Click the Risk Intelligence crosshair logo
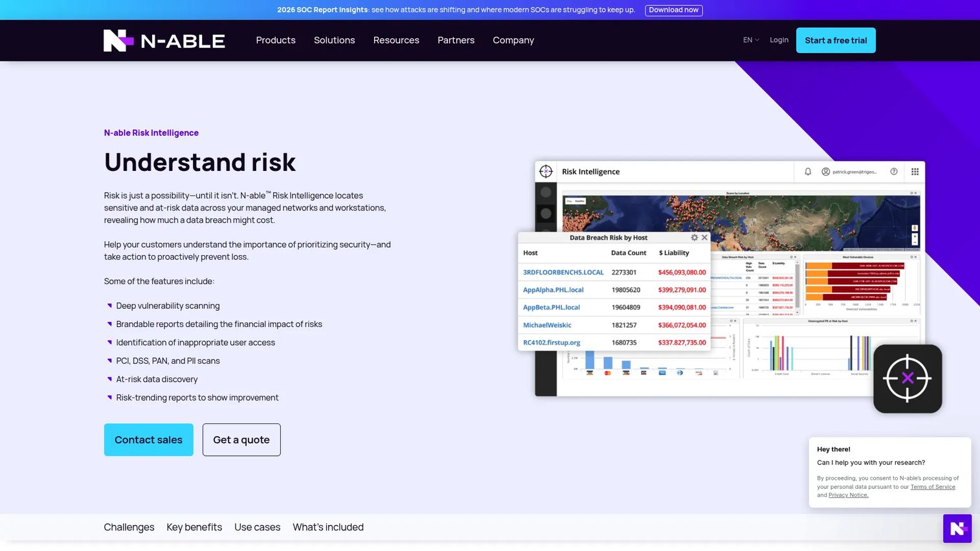The width and height of the screenshot is (980, 551). pyautogui.click(x=546, y=172)
